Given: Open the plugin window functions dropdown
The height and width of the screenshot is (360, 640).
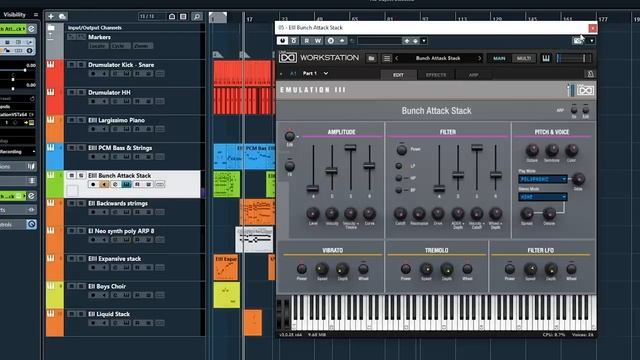Looking at the screenshot, I should (x=592, y=41).
